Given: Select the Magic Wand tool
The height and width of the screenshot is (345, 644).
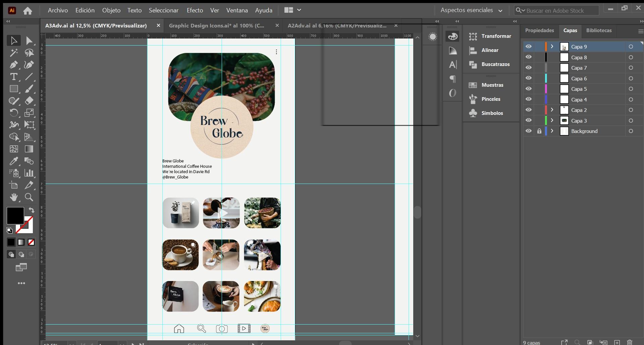Looking at the screenshot, I should point(14,53).
